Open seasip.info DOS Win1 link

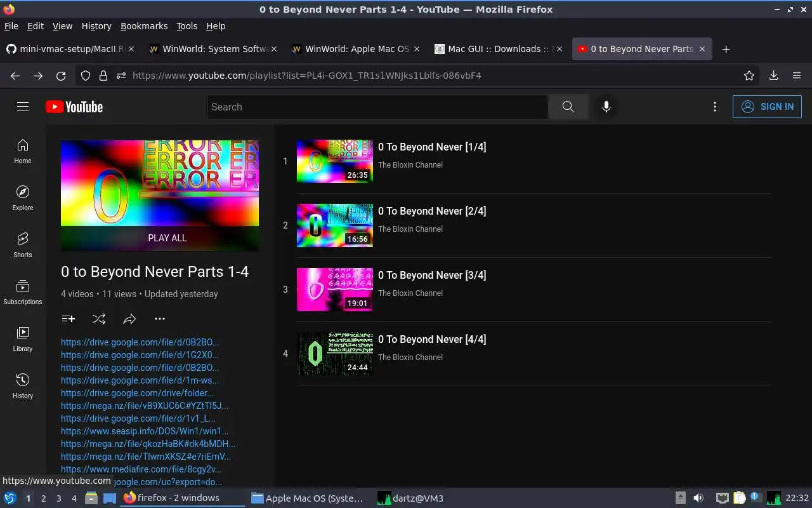click(x=145, y=431)
